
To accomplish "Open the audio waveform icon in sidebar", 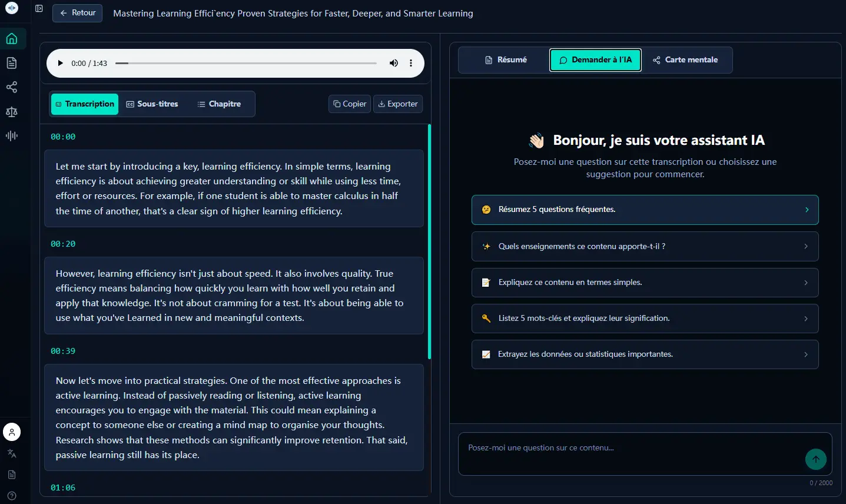I will (x=12, y=135).
